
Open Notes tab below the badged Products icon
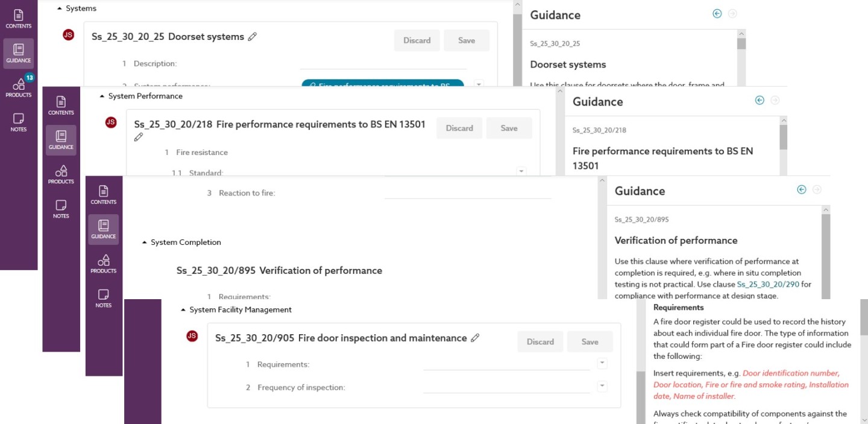(x=19, y=122)
